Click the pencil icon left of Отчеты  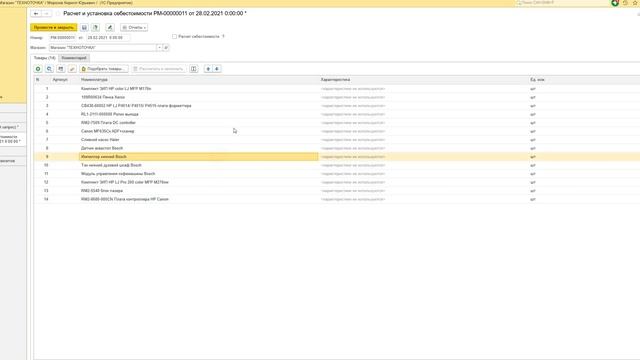[x=110, y=27]
